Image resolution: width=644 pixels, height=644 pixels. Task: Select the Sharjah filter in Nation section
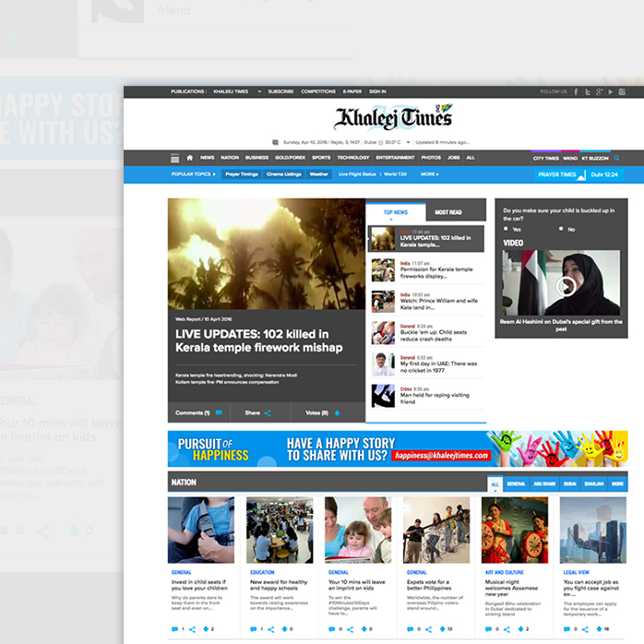(594, 483)
